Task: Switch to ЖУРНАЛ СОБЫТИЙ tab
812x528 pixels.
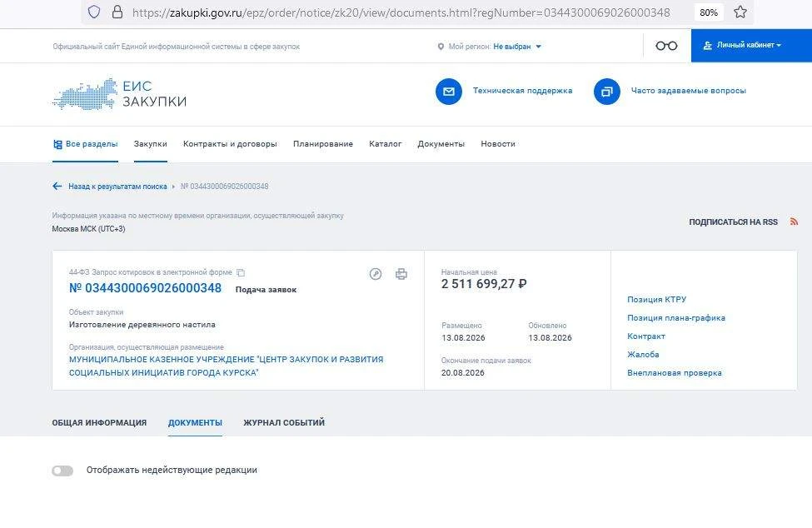Action: point(284,423)
